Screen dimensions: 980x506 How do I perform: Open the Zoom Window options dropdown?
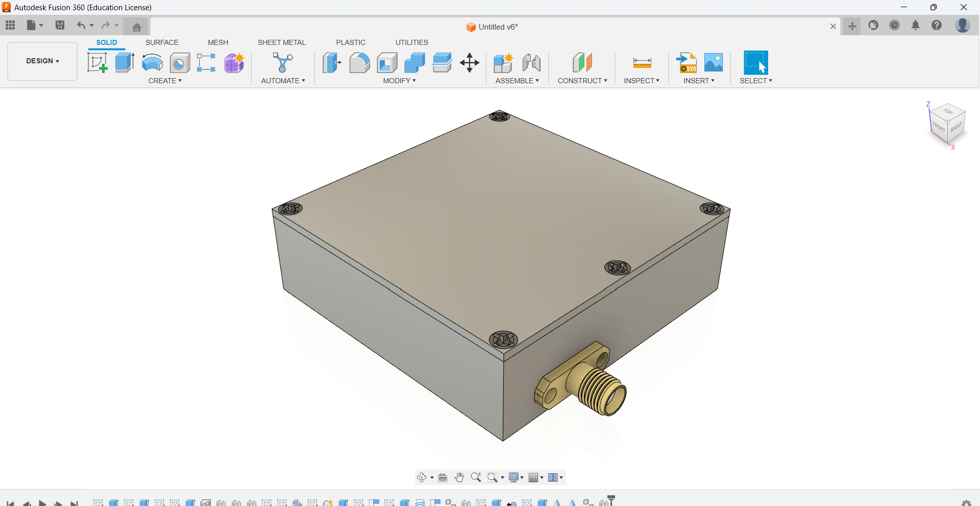pos(502,478)
